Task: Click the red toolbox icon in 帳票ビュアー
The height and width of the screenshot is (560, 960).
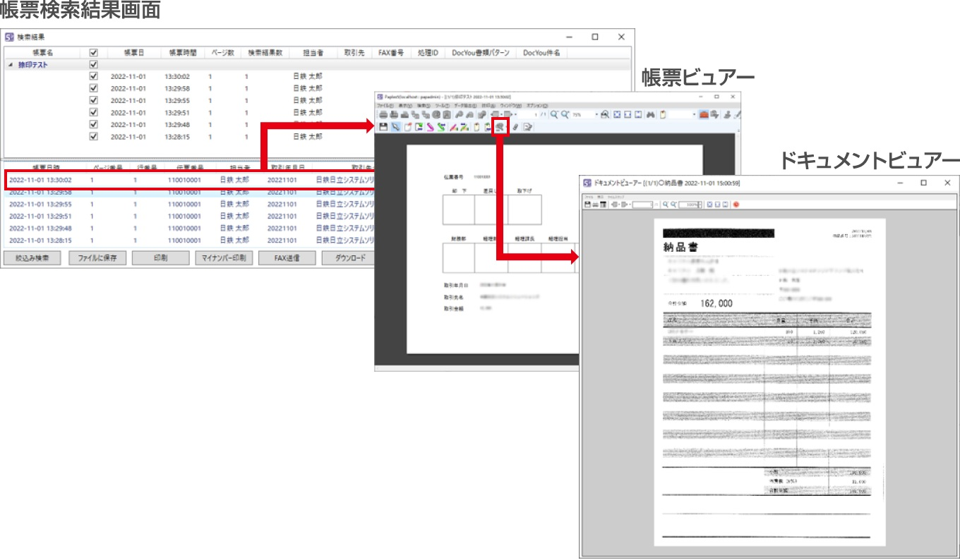Action: (x=704, y=114)
